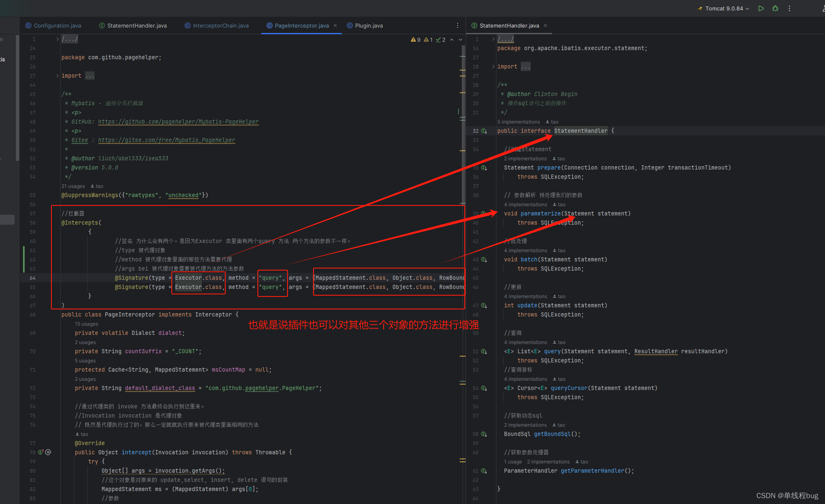Expand the folded header comment at line 1
This screenshot has height=504, width=825.
point(58,39)
